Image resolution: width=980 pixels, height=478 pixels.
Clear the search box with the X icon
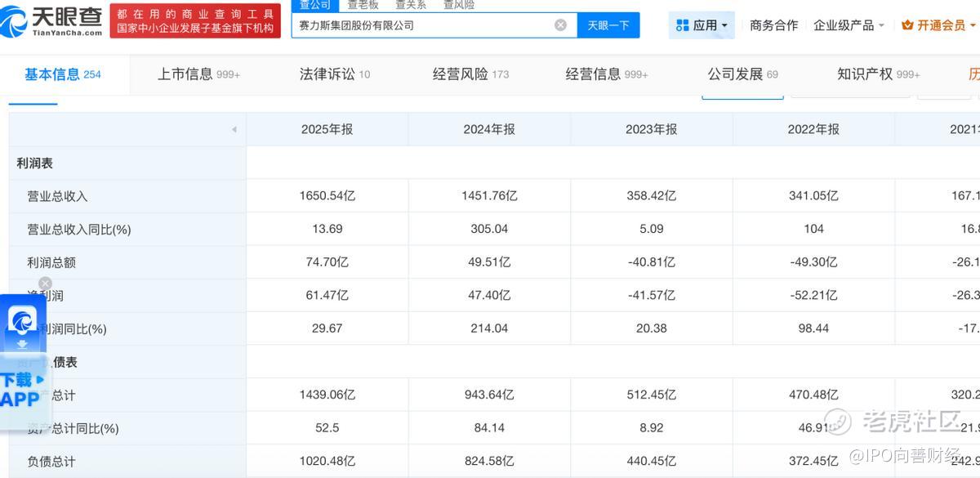(560, 25)
